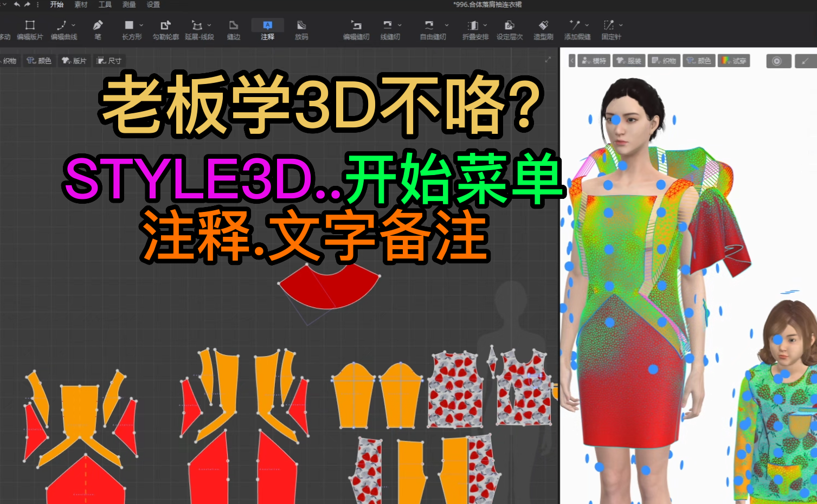
Task: Expand the 折叠安排 dropdown arrow
Action: coord(485,25)
